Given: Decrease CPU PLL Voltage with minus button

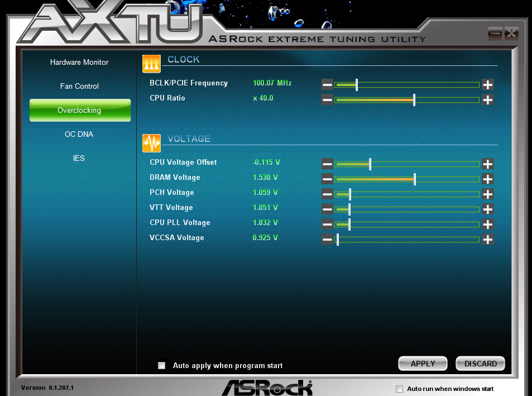Looking at the screenshot, I should (x=327, y=225).
